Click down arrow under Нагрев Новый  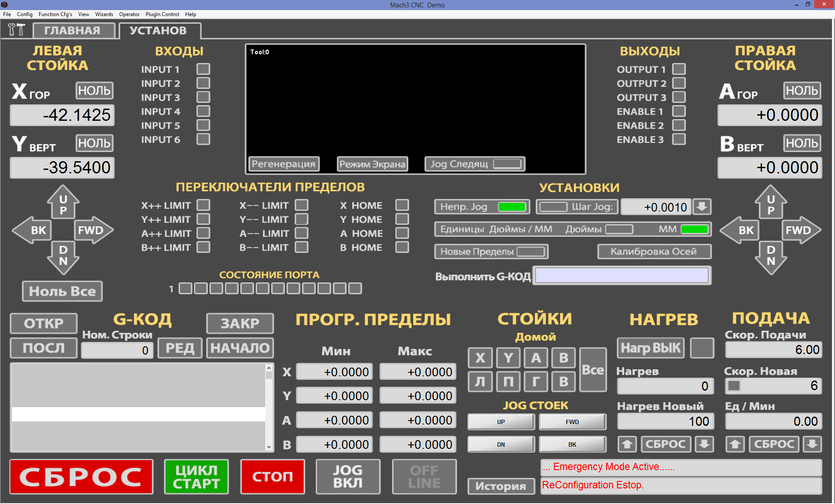pos(704,444)
